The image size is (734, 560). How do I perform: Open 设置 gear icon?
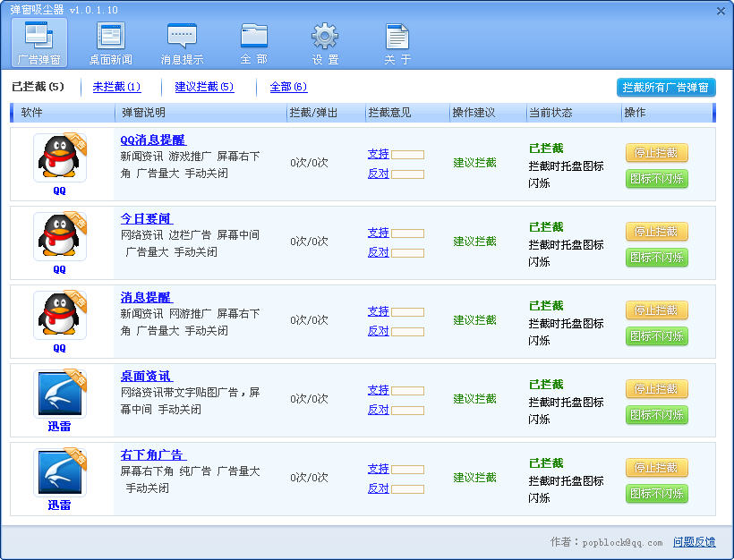pos(325,43)
